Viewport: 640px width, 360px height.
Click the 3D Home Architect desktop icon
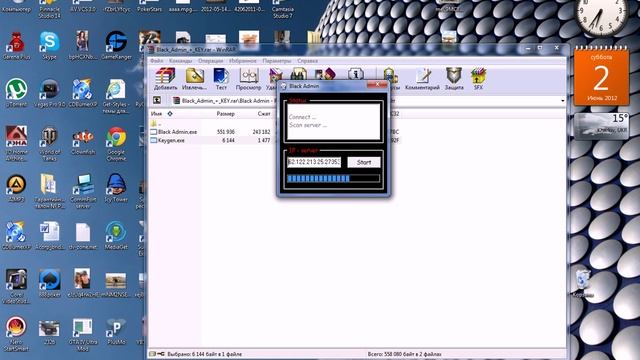16,144
